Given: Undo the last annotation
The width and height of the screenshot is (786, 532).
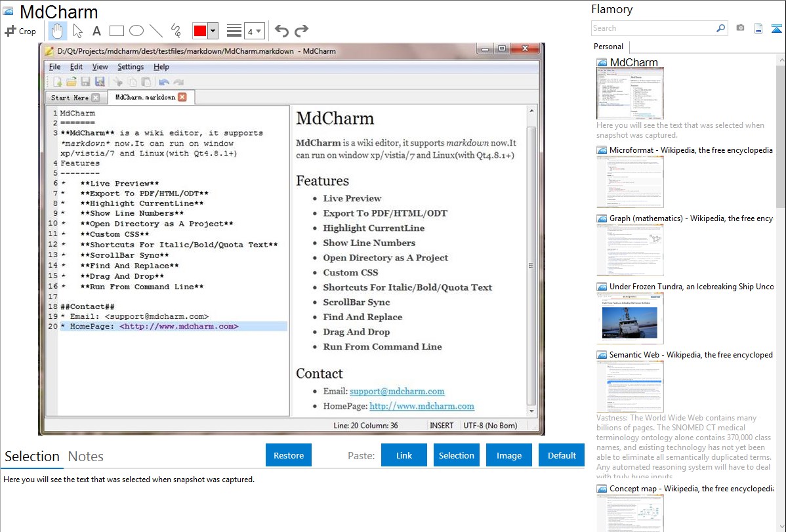Looking at the screenshot, I should click(281, 31).
